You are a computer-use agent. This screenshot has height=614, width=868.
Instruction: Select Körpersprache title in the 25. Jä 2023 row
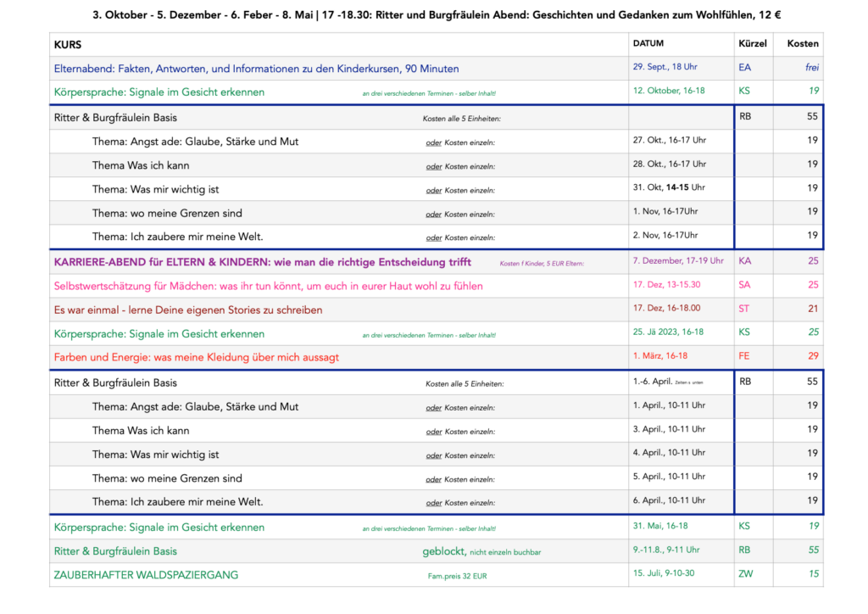click(x=159, y=334)
